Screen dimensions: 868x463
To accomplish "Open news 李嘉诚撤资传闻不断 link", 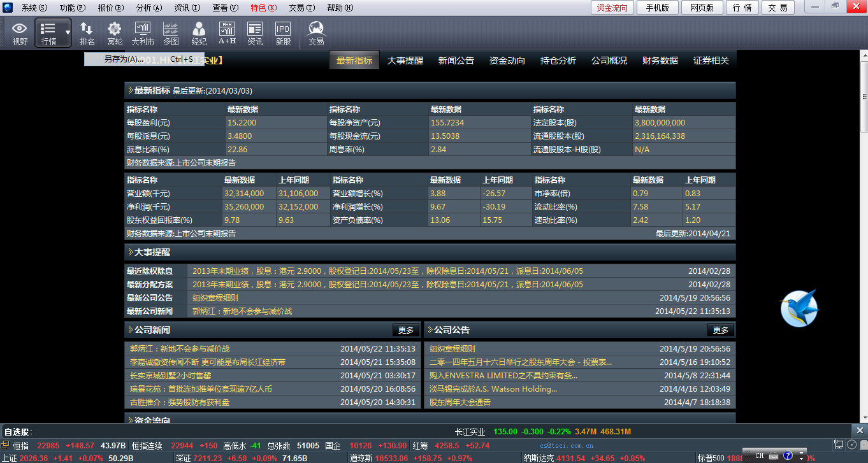I will point(208,362).
